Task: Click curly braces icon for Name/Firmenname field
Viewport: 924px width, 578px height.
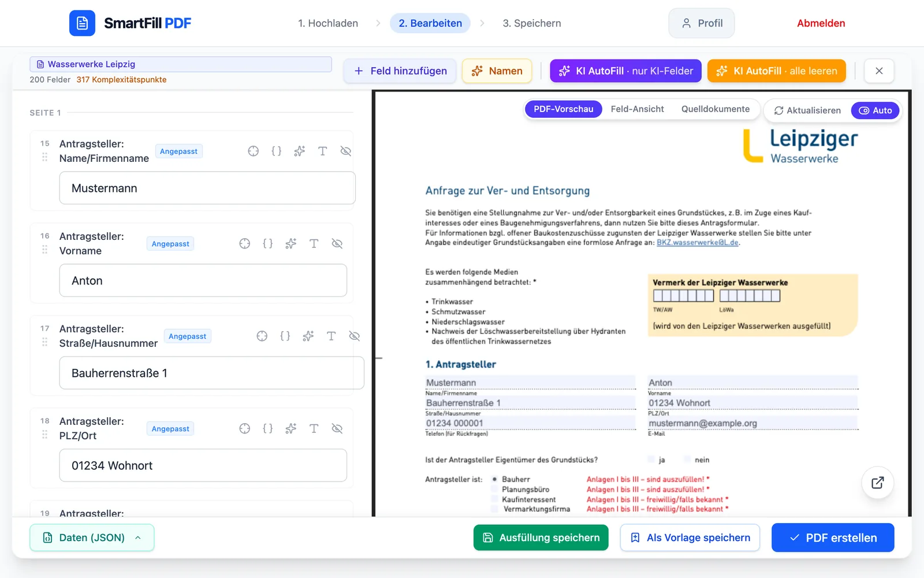Action: (277, 151)
